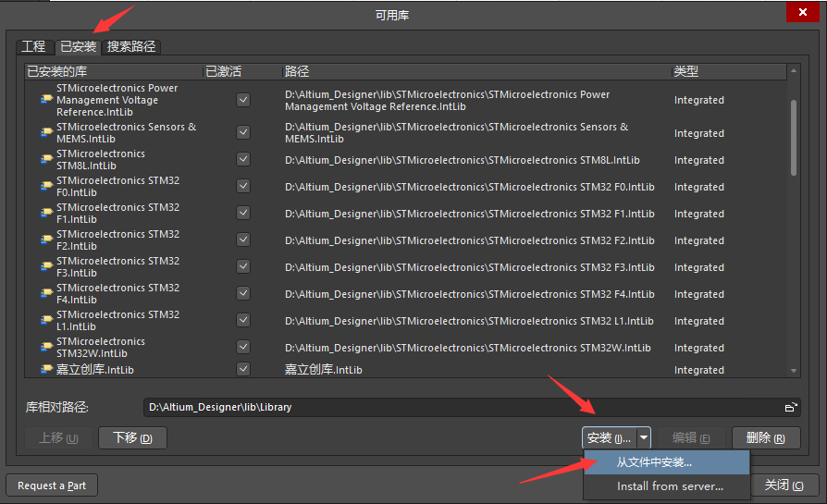Sort by 路径 column header
The height and width of the screenshot is (504, 827).
476,71
